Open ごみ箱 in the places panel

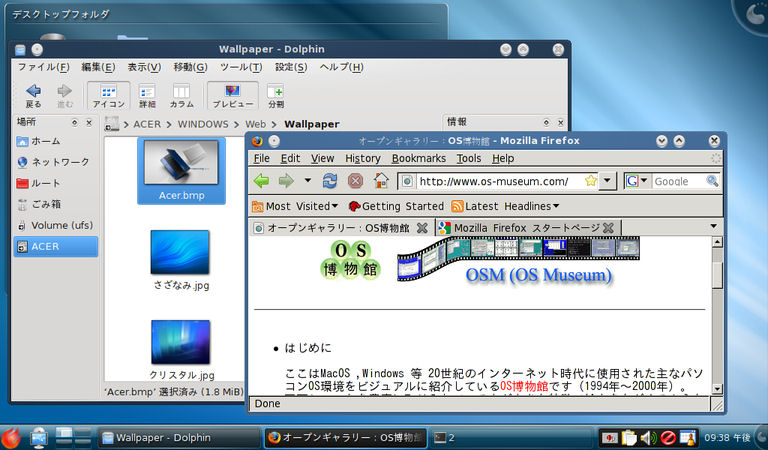point(55,204)
